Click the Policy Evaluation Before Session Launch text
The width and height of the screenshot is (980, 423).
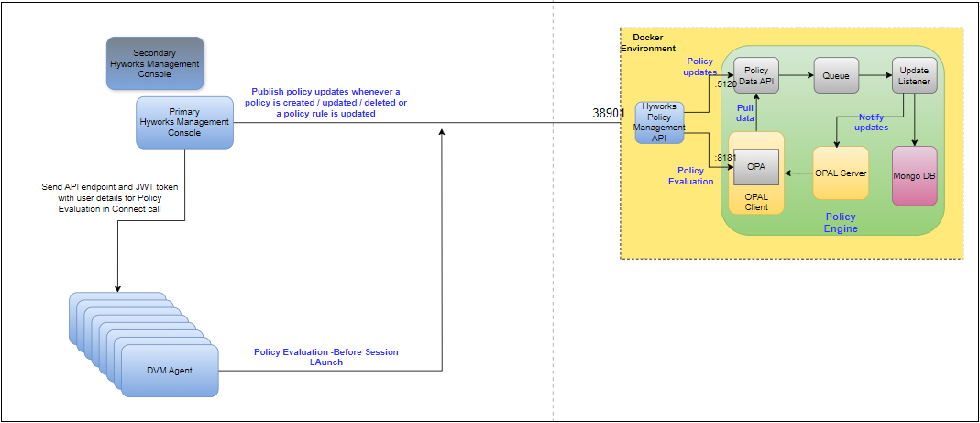[325, 357]
